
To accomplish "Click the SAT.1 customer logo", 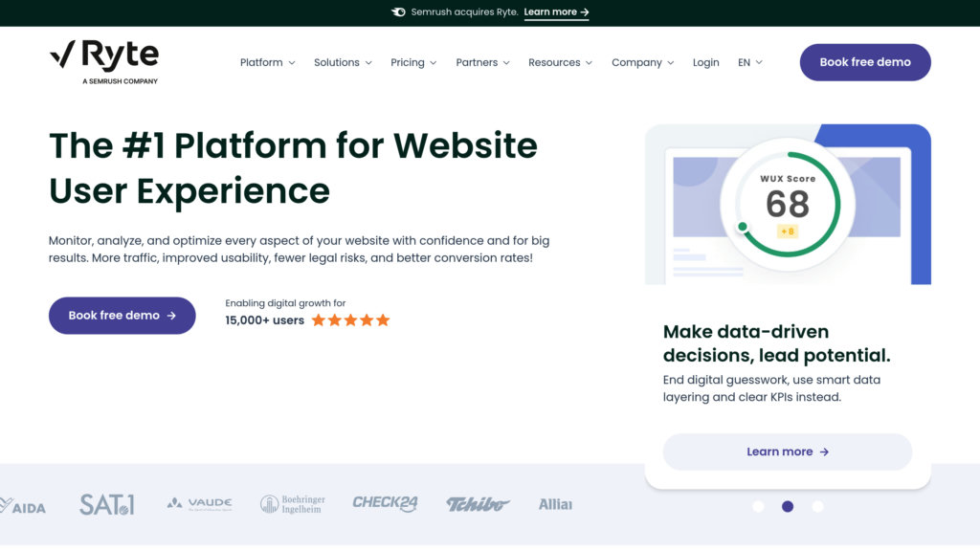I will click(x=107, y=504).
